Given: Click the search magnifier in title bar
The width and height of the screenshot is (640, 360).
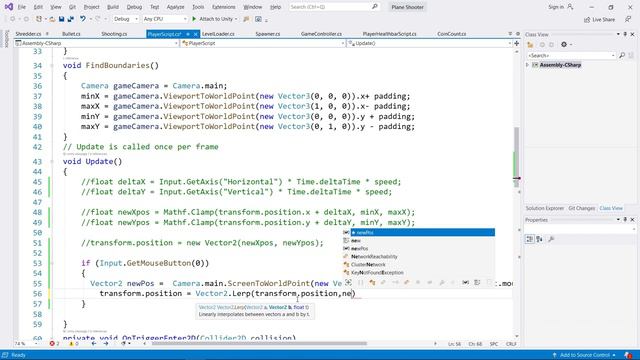Looking at the screenshot, I should (x=375, y=7).
